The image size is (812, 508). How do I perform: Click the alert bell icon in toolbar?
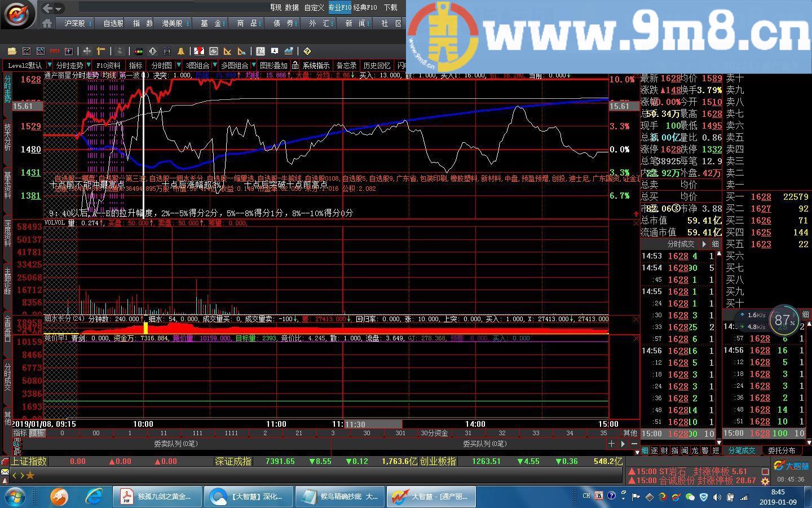point(181,51)
